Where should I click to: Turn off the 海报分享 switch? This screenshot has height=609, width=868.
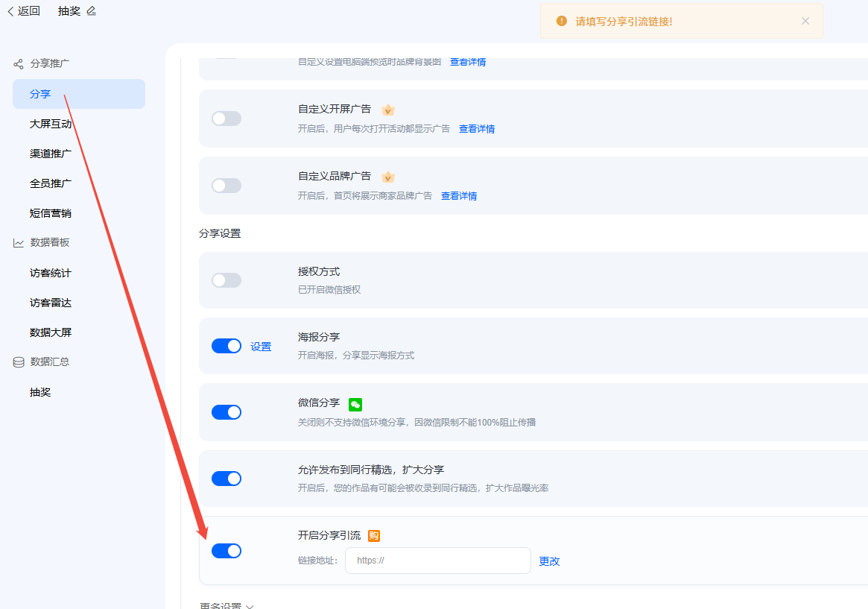point(226,346)
